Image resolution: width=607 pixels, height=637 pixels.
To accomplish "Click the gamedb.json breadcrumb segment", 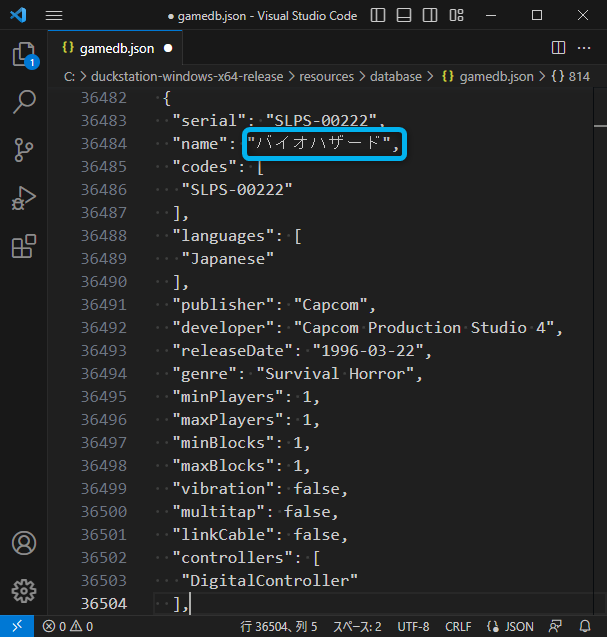I will click(x=488, y=76).
